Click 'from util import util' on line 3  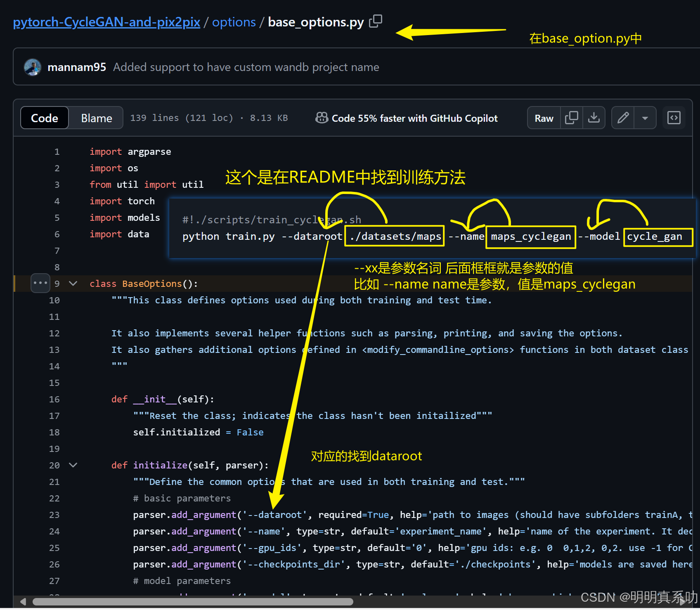coord(147,184)
